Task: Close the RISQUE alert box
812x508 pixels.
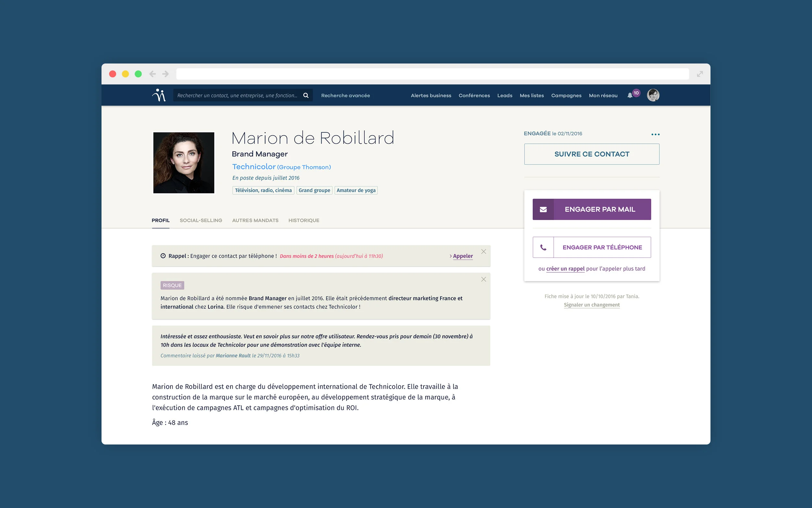Action: 483,279
